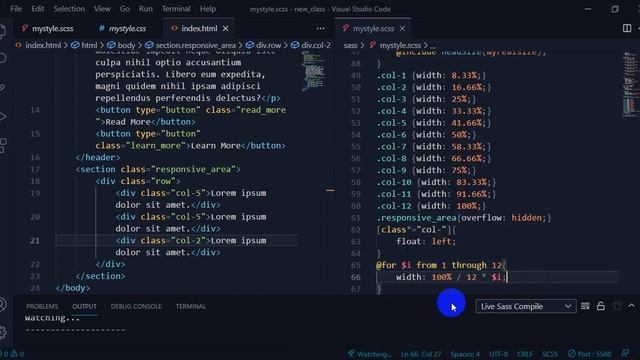The height and width of the screenshot is (360, 640).
Task: Open More Actions ellipsis in left editor group
Action: click(x=320, y=28)
